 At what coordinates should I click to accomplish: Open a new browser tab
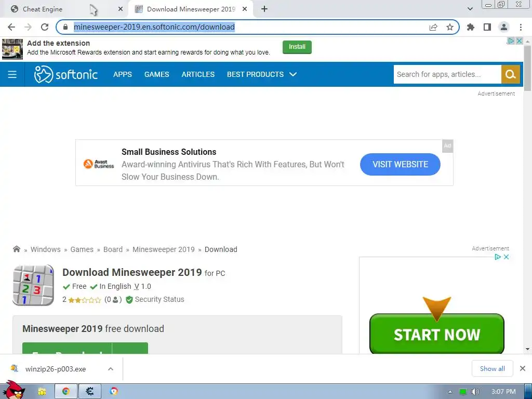(264, 9)
